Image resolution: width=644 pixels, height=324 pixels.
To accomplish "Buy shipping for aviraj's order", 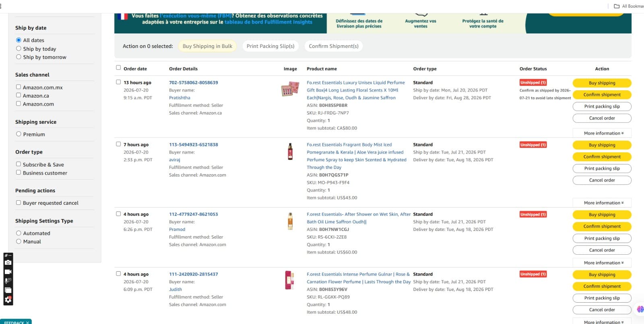I will (x=602, y=145).
